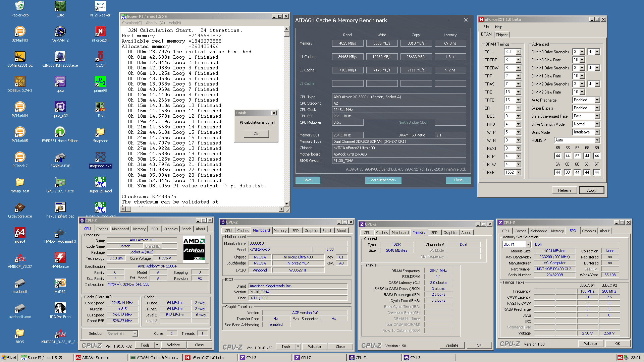Click OK in the Finish dialog
The width and height of the screenshot is (644, 362).
tap(256, 134)
